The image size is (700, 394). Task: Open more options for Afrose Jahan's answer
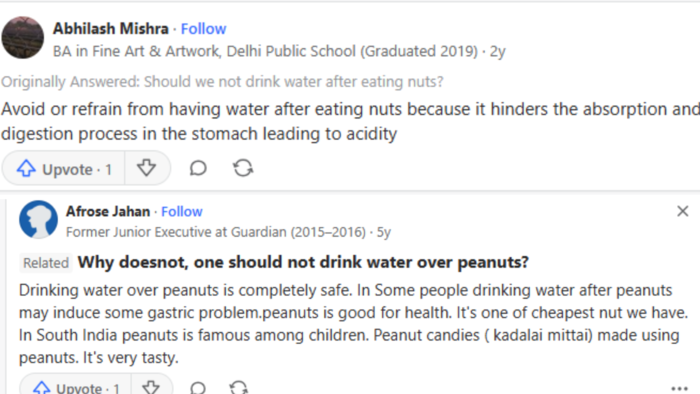tap(679, 389)
